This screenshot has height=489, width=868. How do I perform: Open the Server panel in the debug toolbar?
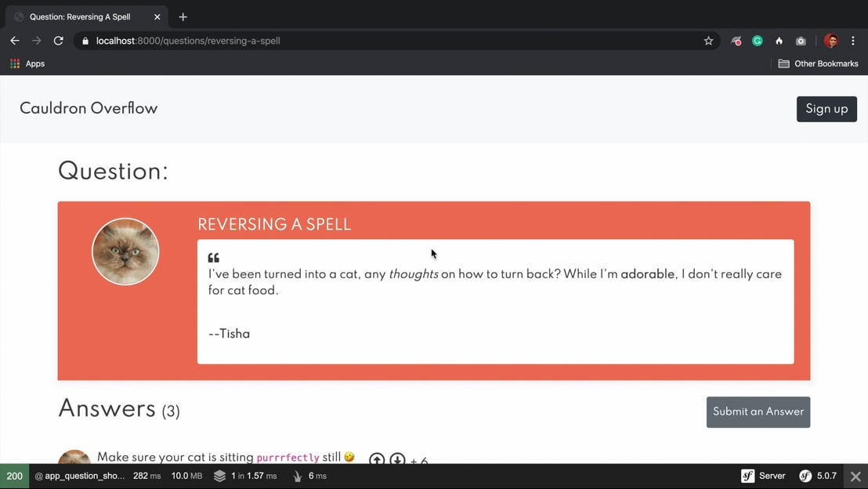point(763,476)
